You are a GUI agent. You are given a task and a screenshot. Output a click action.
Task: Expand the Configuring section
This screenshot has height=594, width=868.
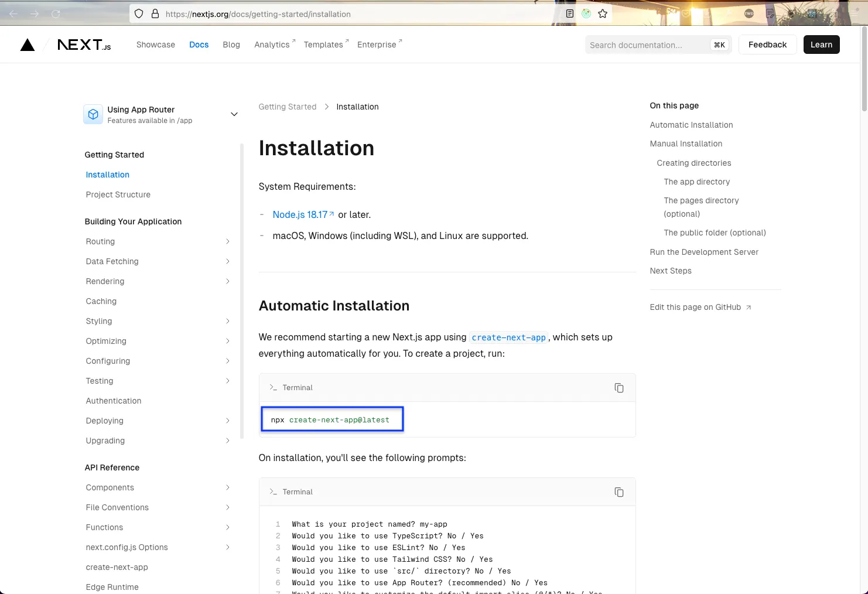[228, 361]
